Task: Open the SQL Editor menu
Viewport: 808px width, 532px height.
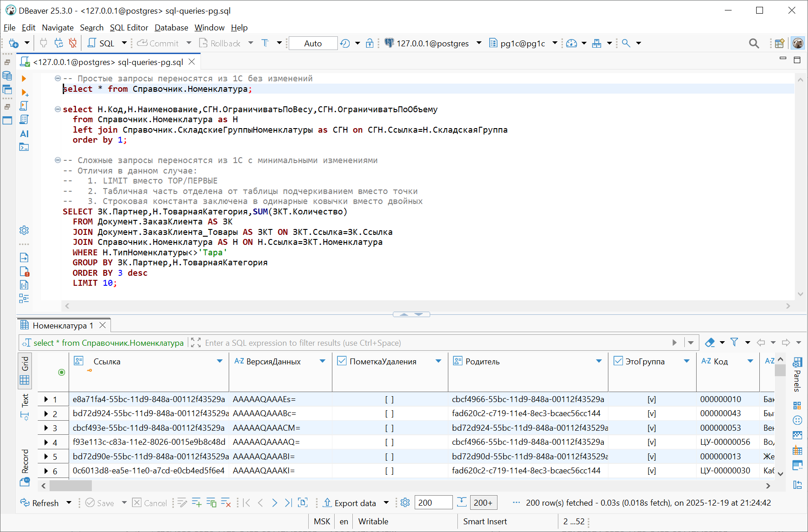Action: tap(129, 28)
